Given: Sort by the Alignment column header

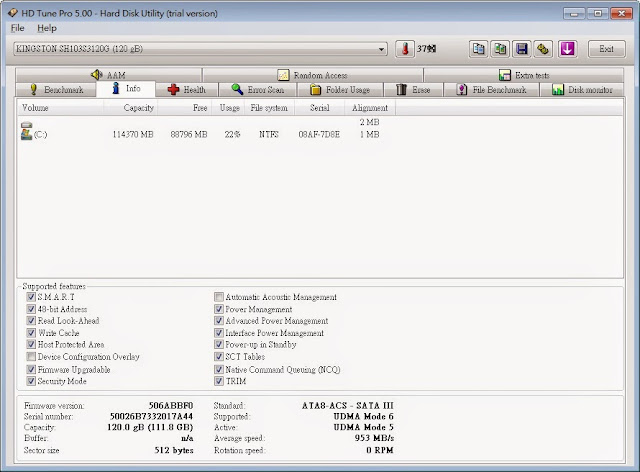Looking at the screenshot, I should pyautogui.click(x=370, y=108).
